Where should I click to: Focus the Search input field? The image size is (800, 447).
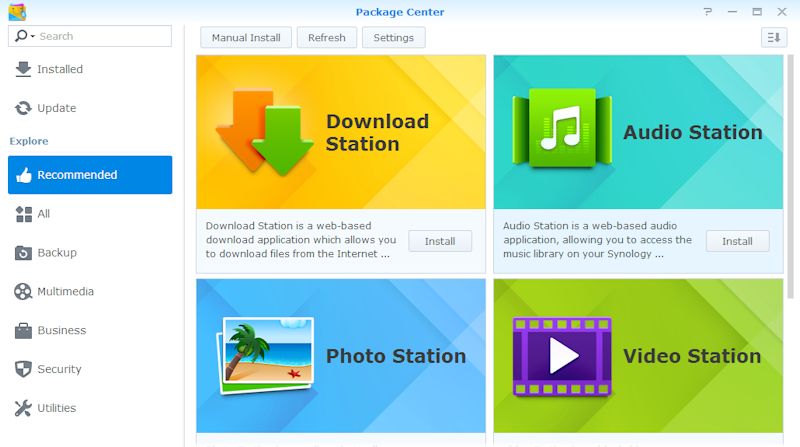click(90, 36)
